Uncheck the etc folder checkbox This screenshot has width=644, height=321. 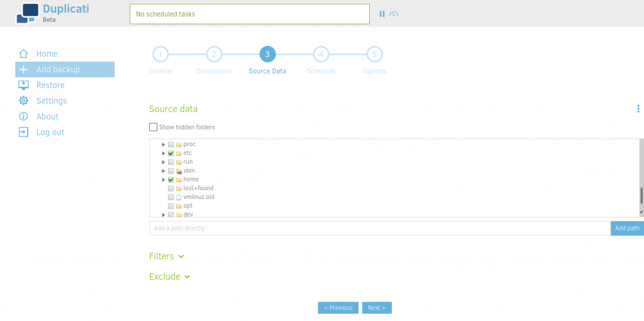point(171,154)
